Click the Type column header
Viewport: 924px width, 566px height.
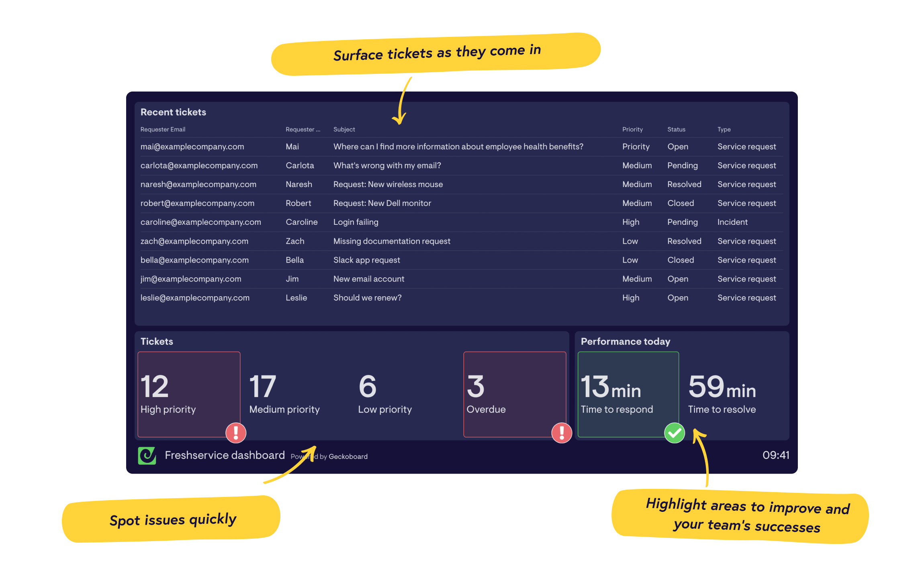click(724, 129)
